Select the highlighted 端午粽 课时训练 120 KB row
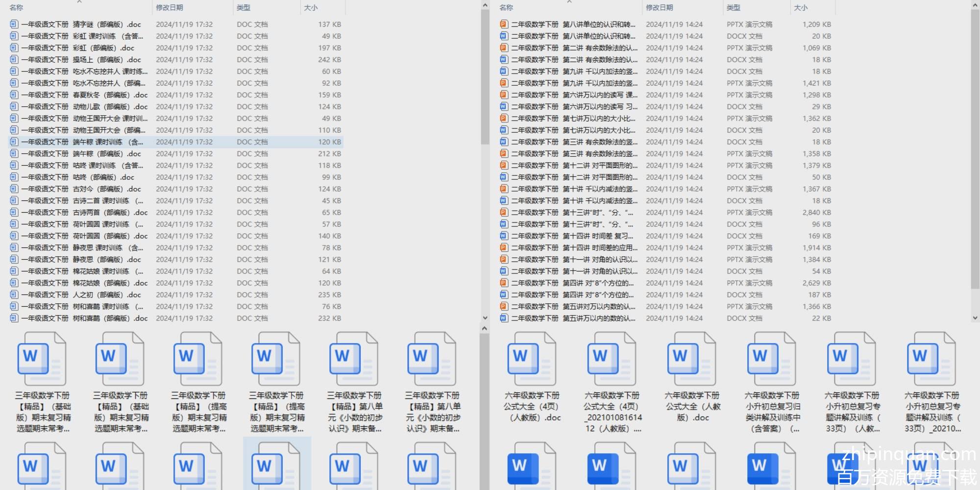 point(176,142)
